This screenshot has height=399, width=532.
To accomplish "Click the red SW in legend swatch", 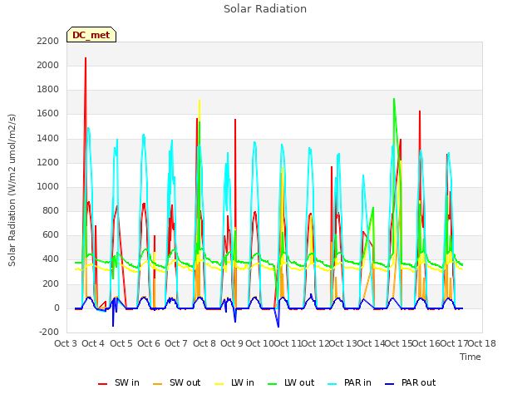I will 102,384.
